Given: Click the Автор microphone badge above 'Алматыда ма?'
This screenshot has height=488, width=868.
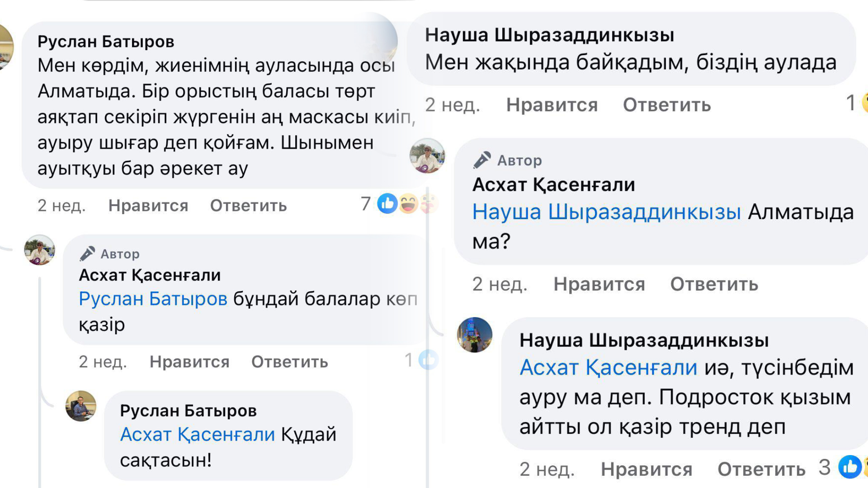Looking at the screenshot, I should pos(482,160).
